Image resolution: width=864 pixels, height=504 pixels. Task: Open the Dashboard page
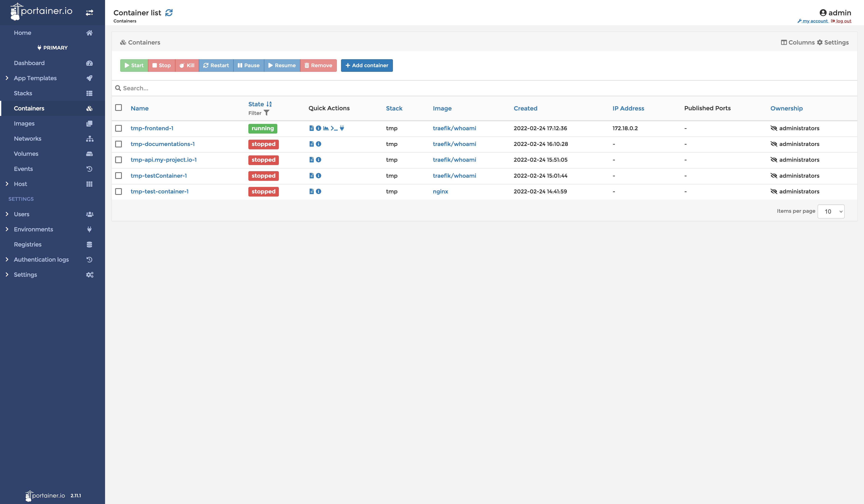[29, 63]
